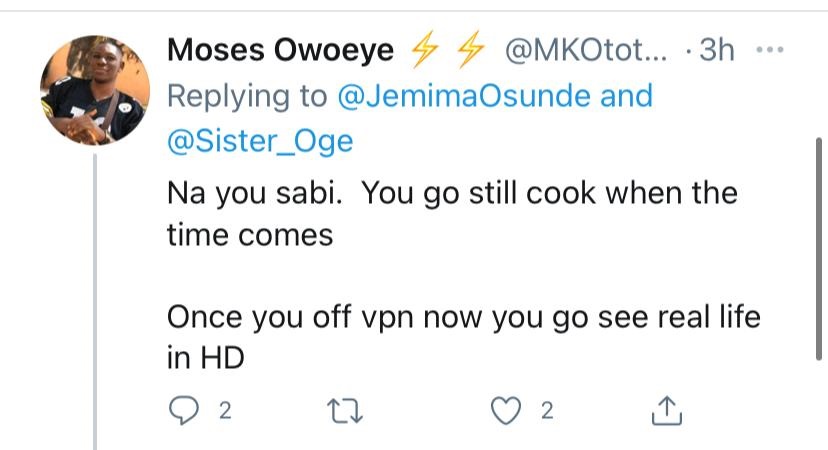Viewport: 828px width, 450px height.
Task: Open the share icon for this tweet
Action: pyautogui.click(x=667, y=410)
